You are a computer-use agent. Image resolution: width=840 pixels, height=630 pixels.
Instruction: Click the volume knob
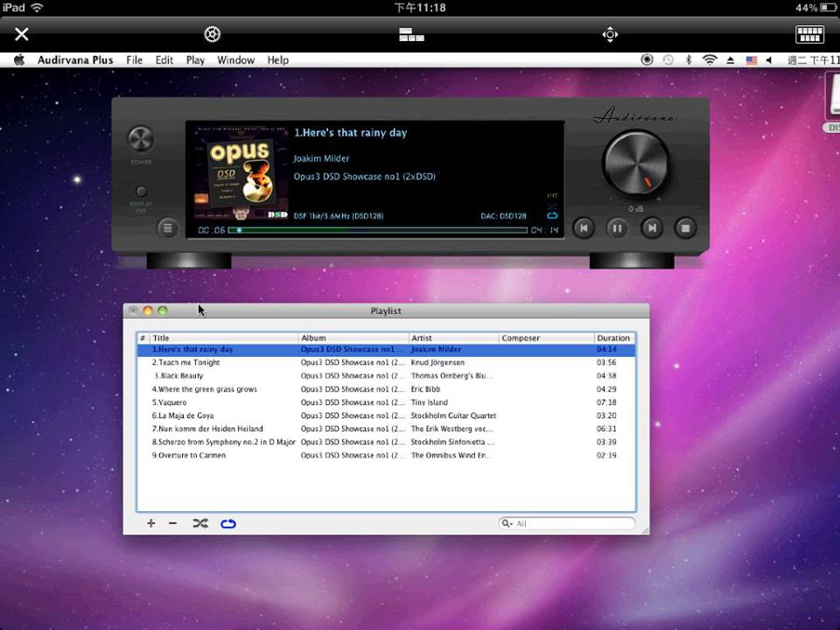pos(636,164)
